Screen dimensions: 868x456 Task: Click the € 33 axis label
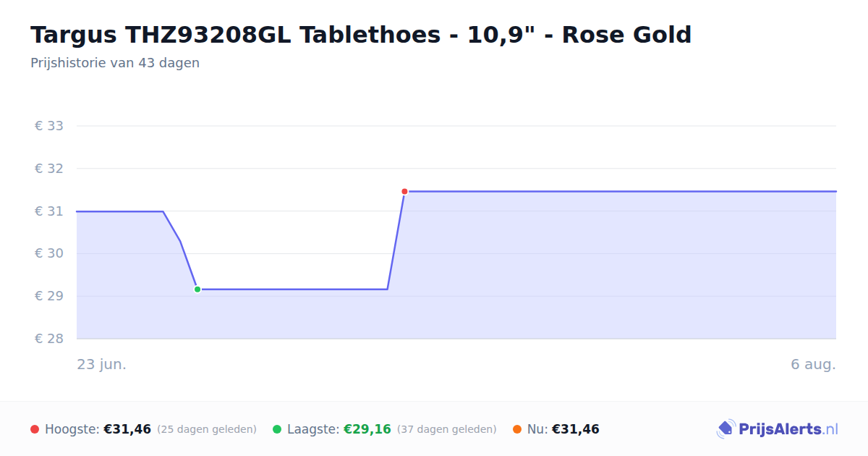click(x=49, y=126)
